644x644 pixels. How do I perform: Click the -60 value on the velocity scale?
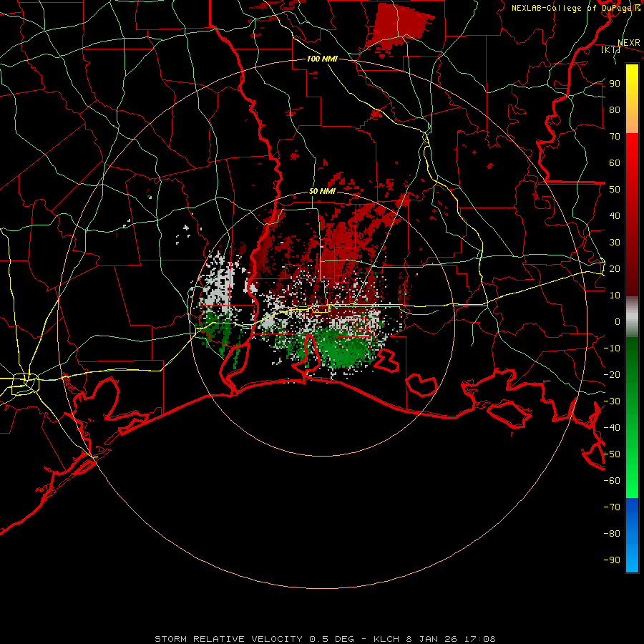(612, 481)
